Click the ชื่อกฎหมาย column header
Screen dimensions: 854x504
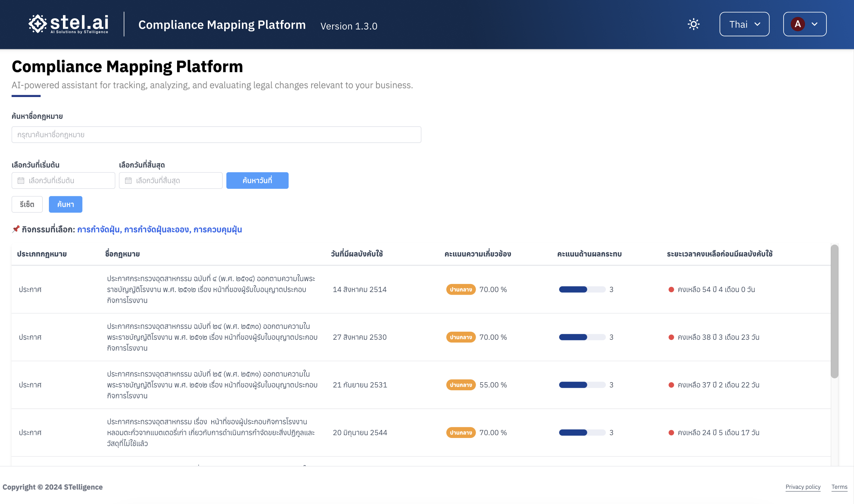[x=122, y=254]
